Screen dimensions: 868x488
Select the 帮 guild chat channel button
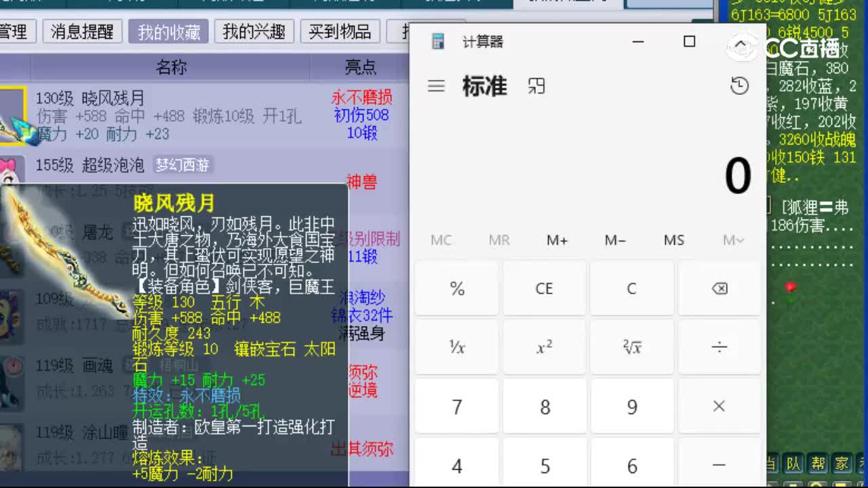click(818, 464)
